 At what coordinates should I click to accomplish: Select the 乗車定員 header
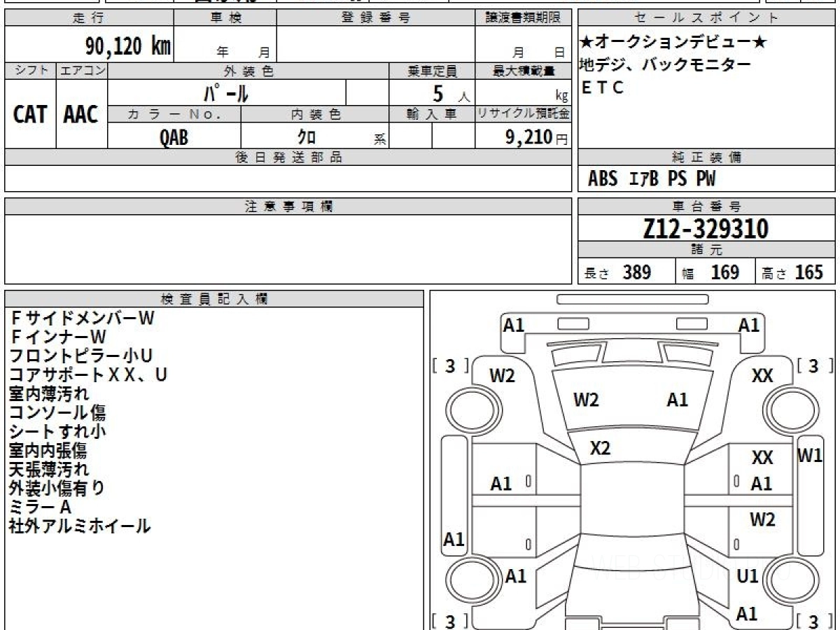(x=432, y=71)
